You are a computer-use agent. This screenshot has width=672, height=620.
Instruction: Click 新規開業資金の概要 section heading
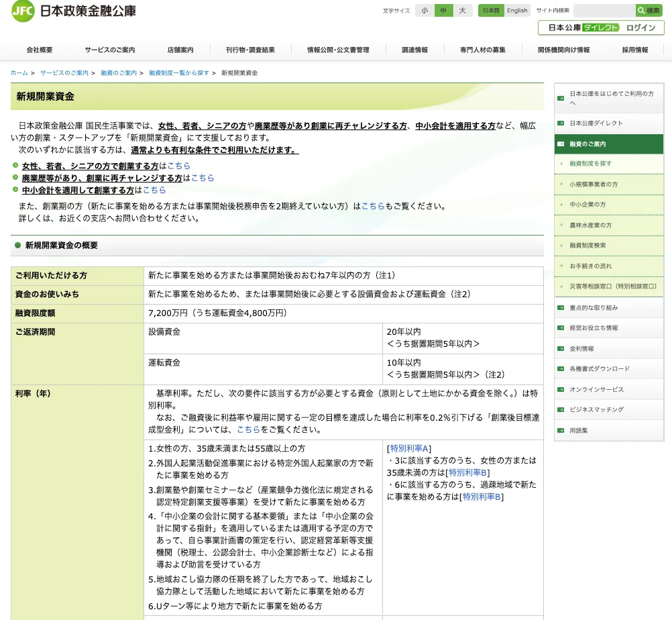[x=61, y=246]
